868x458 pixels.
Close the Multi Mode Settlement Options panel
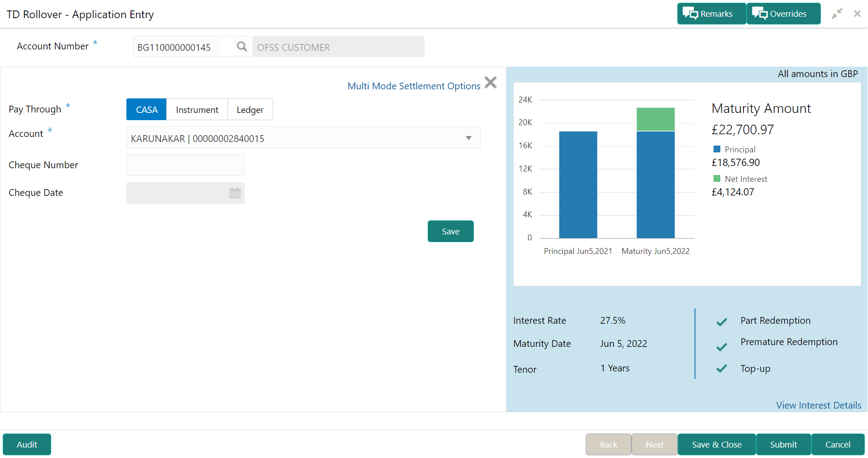click(x=491, y=83)
